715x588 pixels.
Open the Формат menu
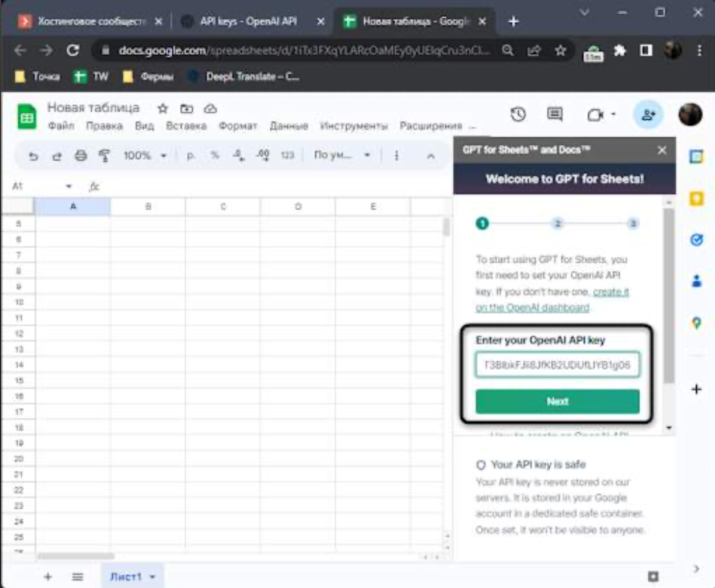click(x=238, y=126)
